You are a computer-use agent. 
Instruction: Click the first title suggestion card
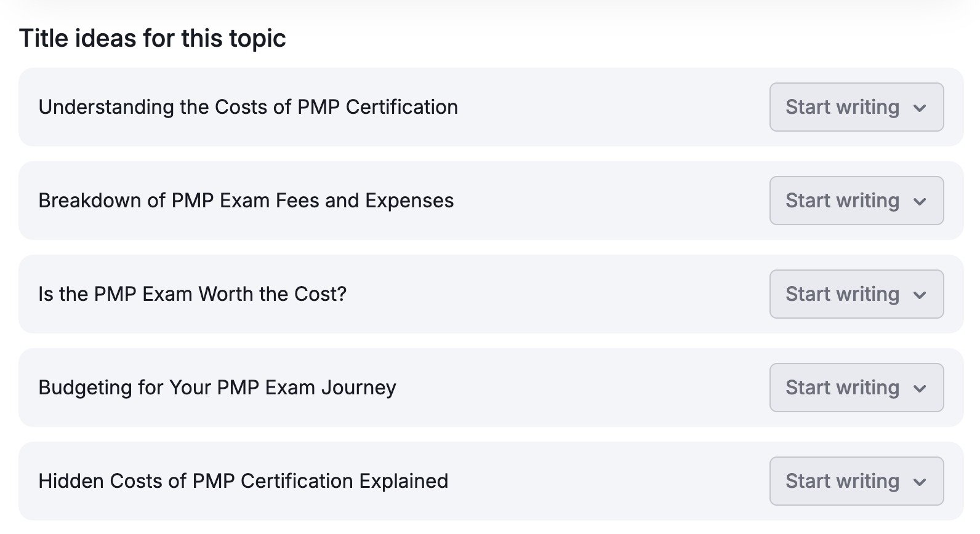coord(431,107)
